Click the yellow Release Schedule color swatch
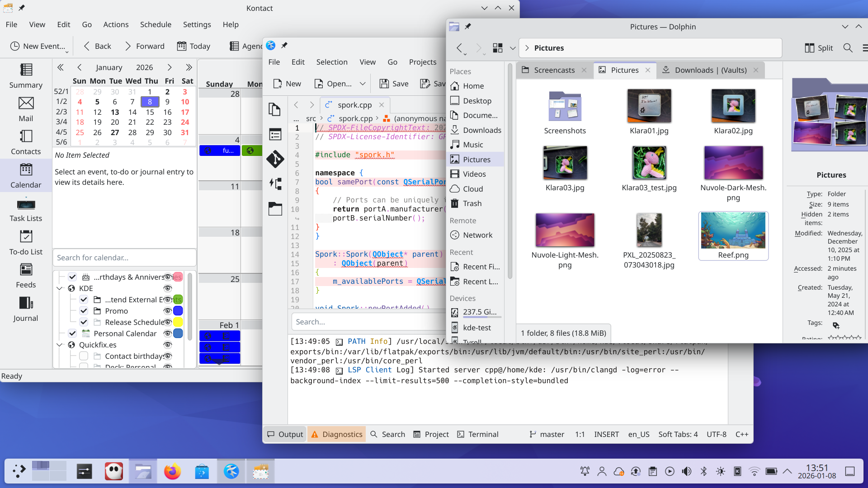868x488 pixels. [x=178, y=322]
